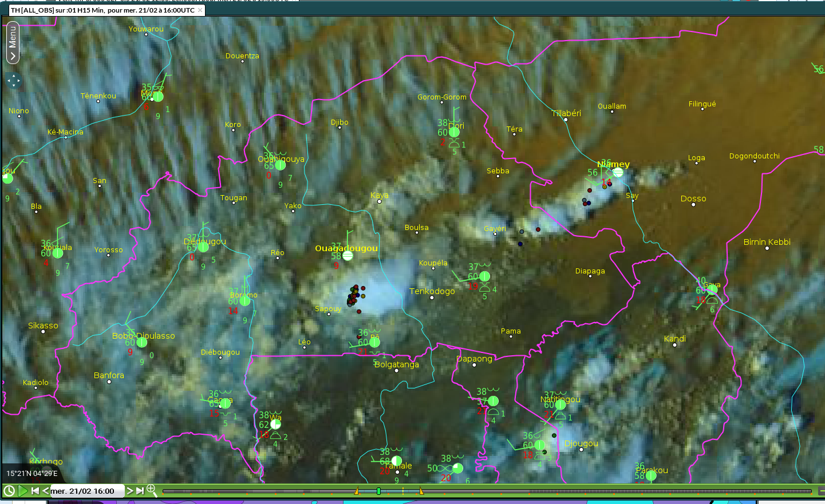825x504 pixels.
Task: Click the date field showing mer. 21/02 16:00
Action: click(x=87, y=491)
